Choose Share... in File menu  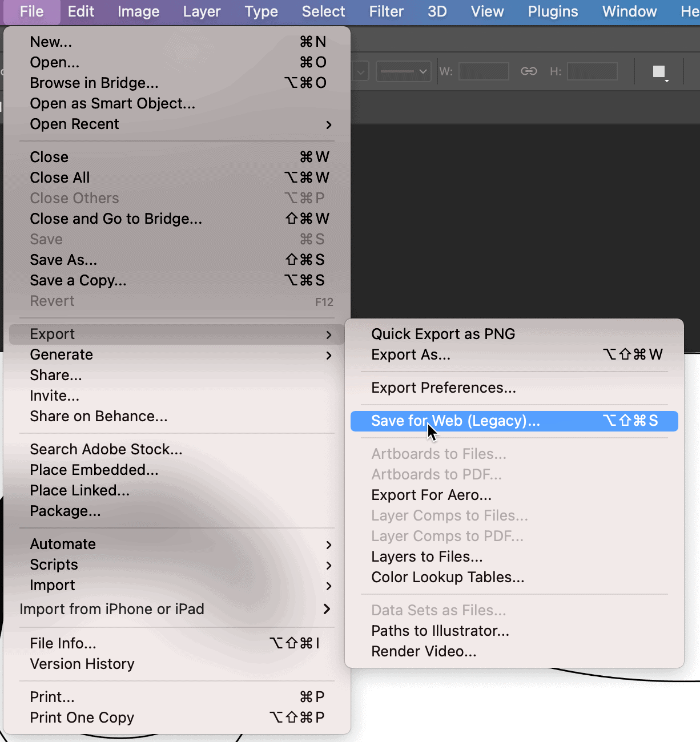(177, 375)
